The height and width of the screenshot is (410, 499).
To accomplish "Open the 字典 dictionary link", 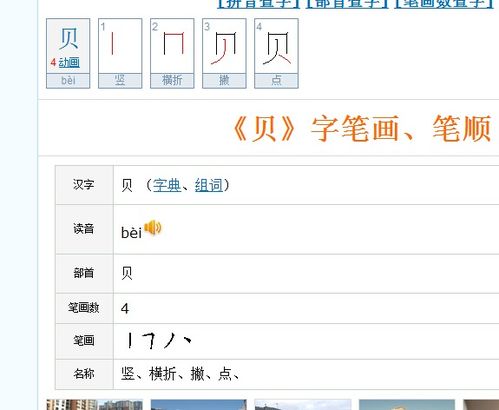I will pyautogui.click(x=167, y=185).
